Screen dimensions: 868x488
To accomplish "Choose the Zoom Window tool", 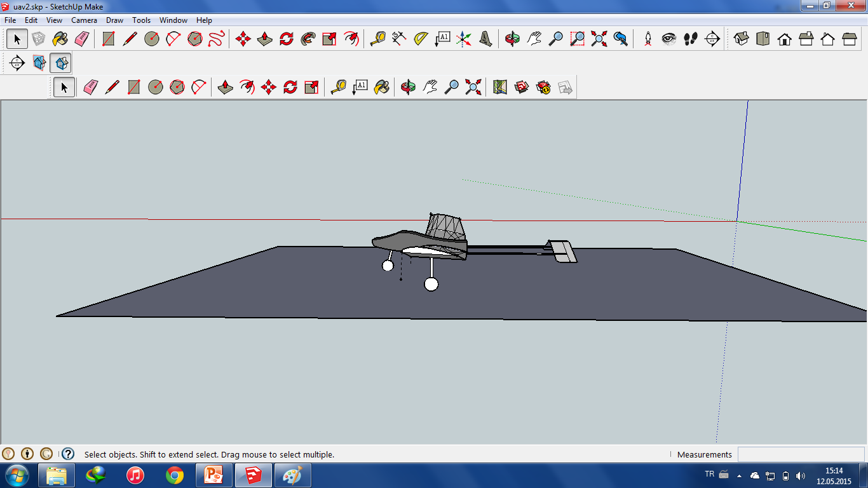I will [578, 39].
